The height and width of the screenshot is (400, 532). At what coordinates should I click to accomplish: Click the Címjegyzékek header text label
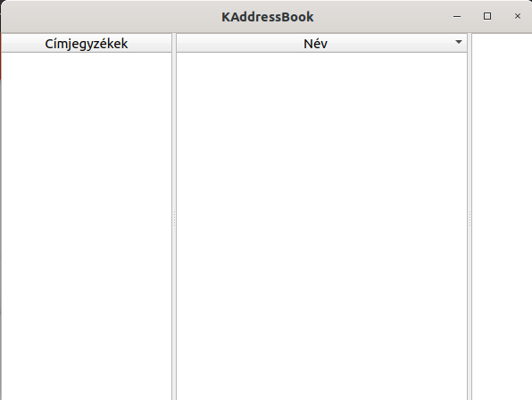87,44
